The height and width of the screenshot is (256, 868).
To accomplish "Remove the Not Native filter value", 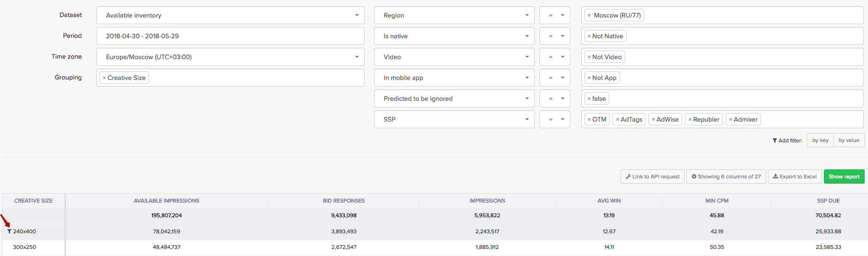I will (589, 36).
